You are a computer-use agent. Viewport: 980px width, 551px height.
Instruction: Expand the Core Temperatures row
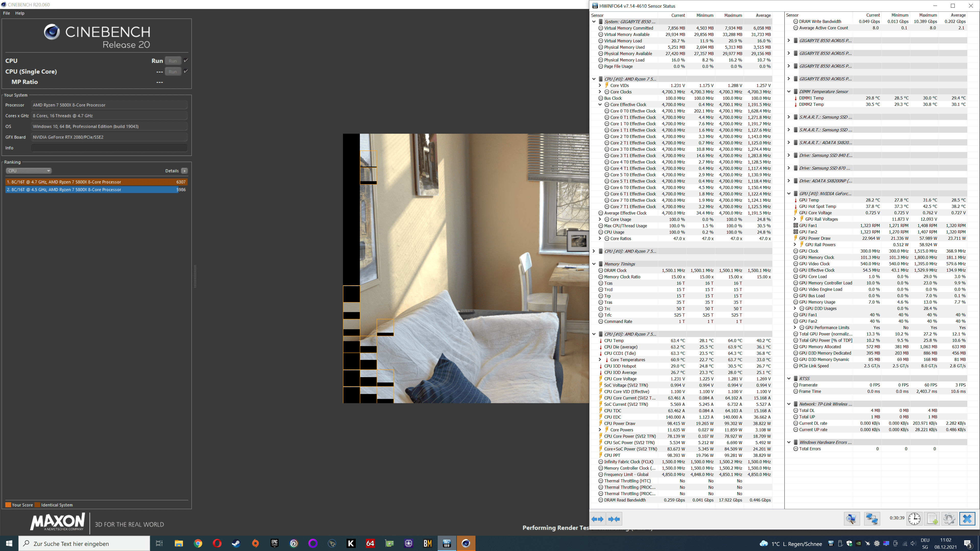pos(600,360)
